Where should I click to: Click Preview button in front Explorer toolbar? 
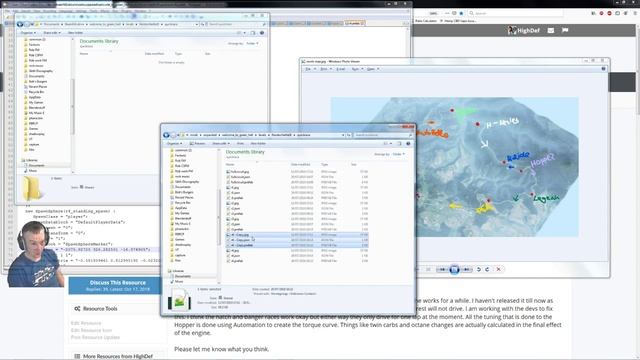[198, 144]
